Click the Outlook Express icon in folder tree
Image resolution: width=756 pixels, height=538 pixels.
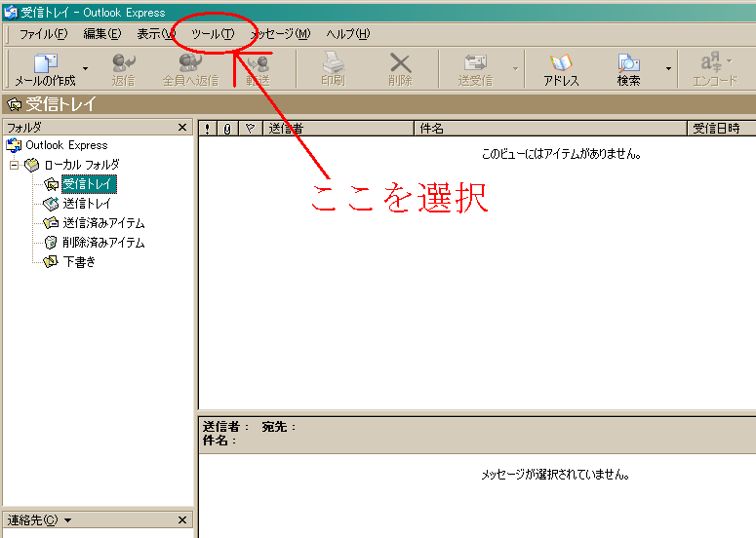pyautogui.click(x=14, y=145)
